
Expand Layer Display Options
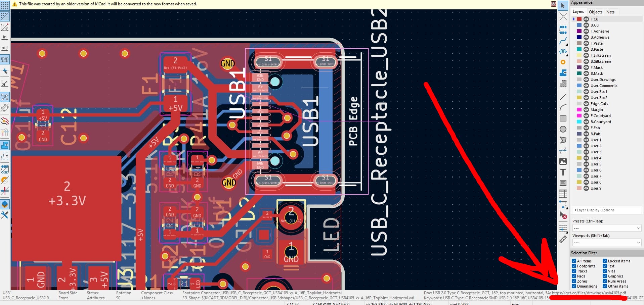(595, 210)
